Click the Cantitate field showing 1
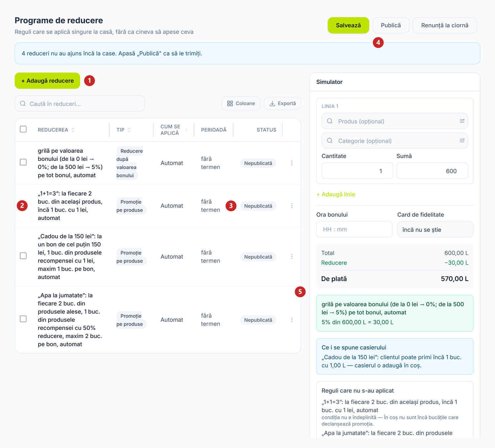This screenshot has width=495, height=448. click(x=357, y=171)
